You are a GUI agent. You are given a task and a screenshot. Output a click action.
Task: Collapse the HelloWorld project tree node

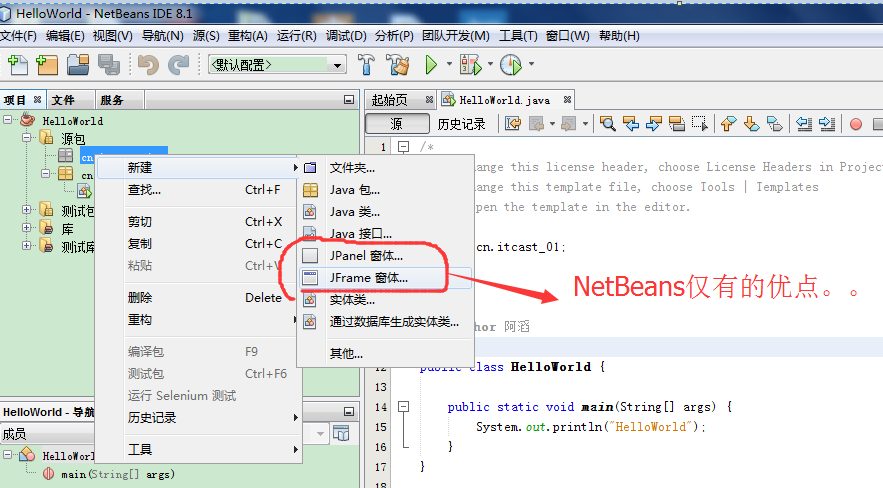pos(8,119)
